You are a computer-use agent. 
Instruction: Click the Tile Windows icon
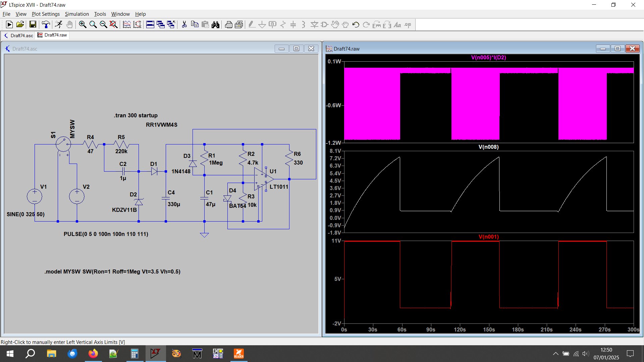(x=150, y=24)
